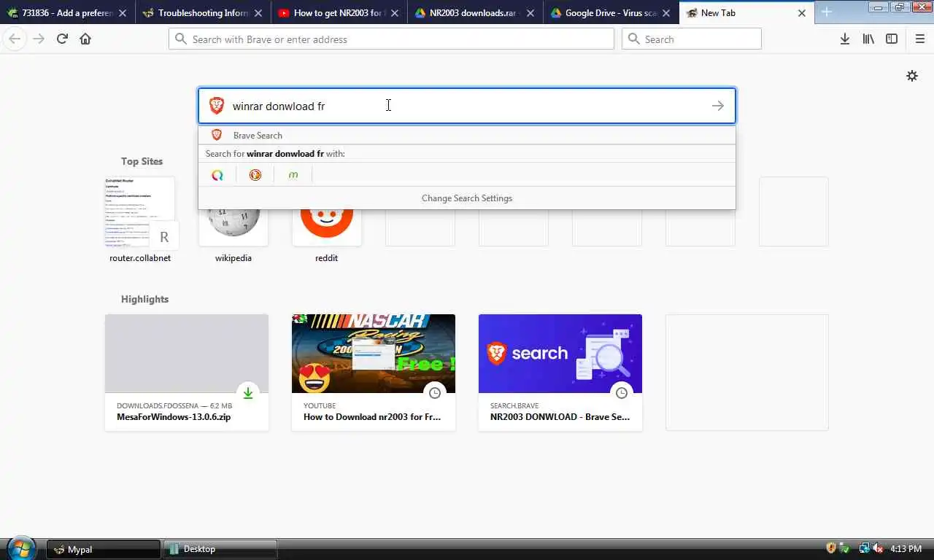Click history clock icon on YouTube card

tap(435, 393)
